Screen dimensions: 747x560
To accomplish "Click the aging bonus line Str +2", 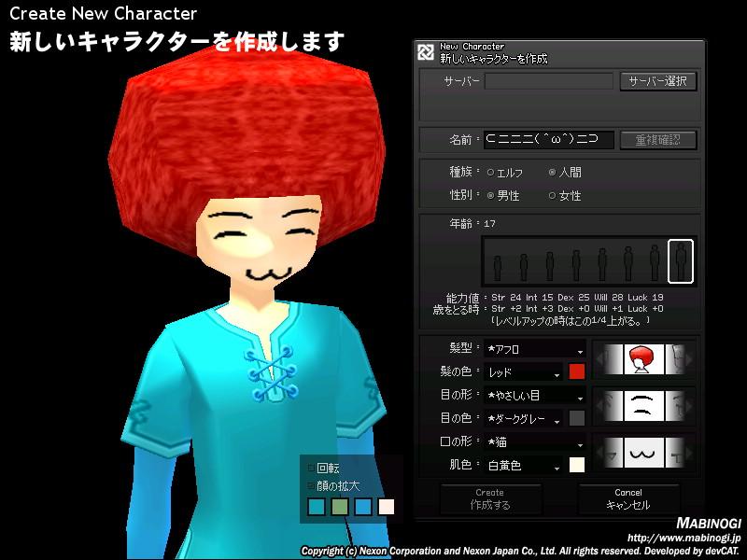I will 577,309.
